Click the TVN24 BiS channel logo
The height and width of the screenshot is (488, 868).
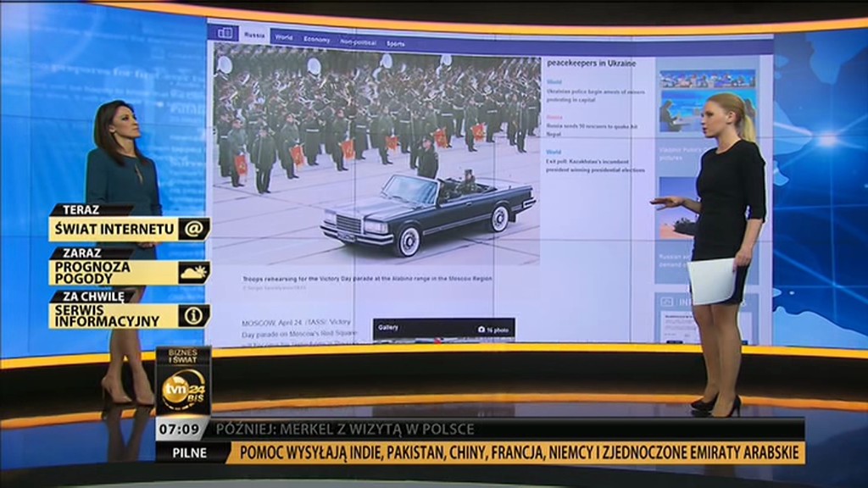click(x=183, y=390)
